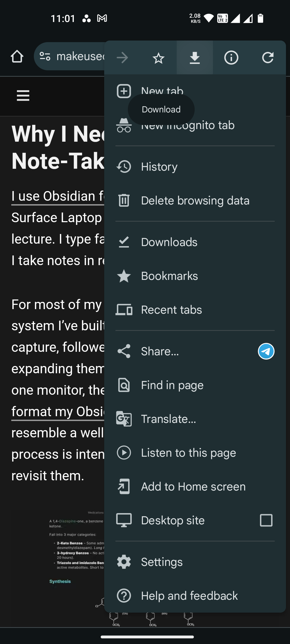The image size is (290, 644).
Task: Open the hamburger menu on the webpage
Action: click(x=23, y=96)
